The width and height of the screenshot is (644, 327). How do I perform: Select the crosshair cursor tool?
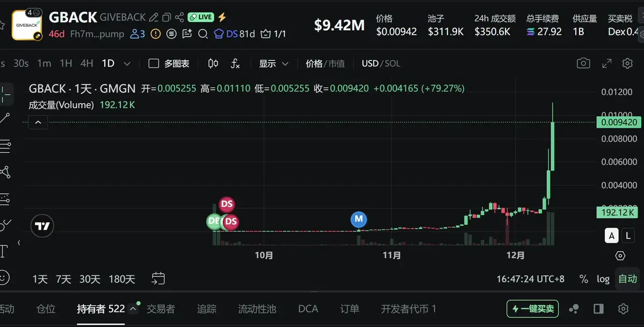[x=5, y=94]
